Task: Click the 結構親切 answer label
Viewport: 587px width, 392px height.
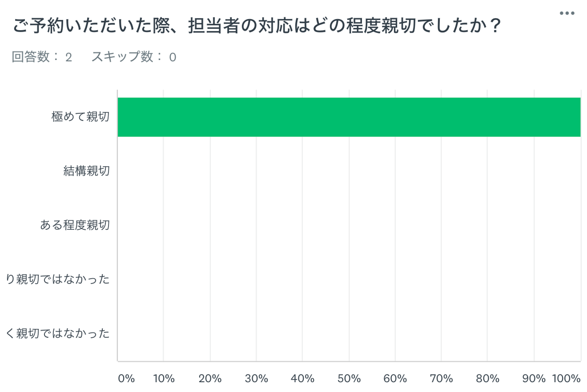Action: pos(86,171)
